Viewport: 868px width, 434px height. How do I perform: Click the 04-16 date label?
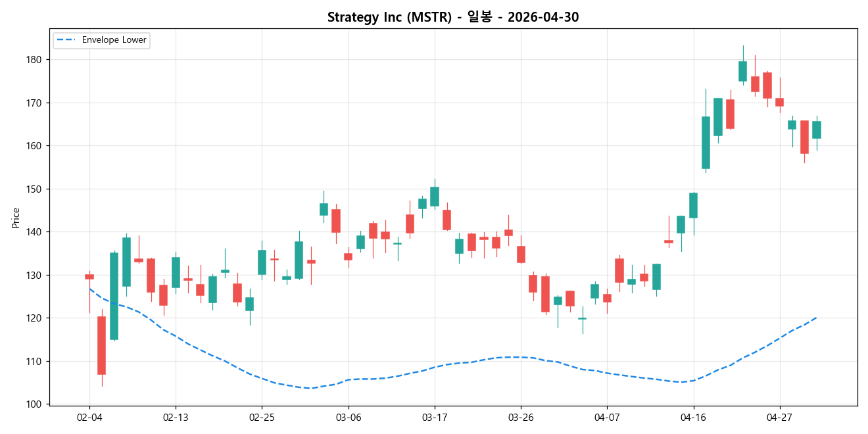coord(693,418)
